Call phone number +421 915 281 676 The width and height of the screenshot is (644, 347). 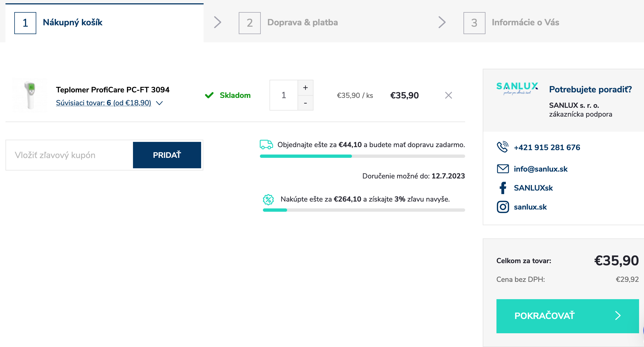click(547, 147)
